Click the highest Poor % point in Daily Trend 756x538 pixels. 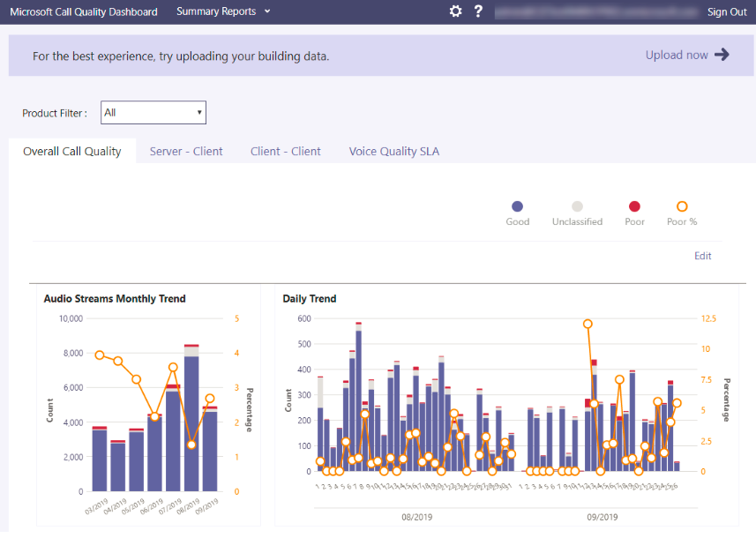(x=588, y=324)
